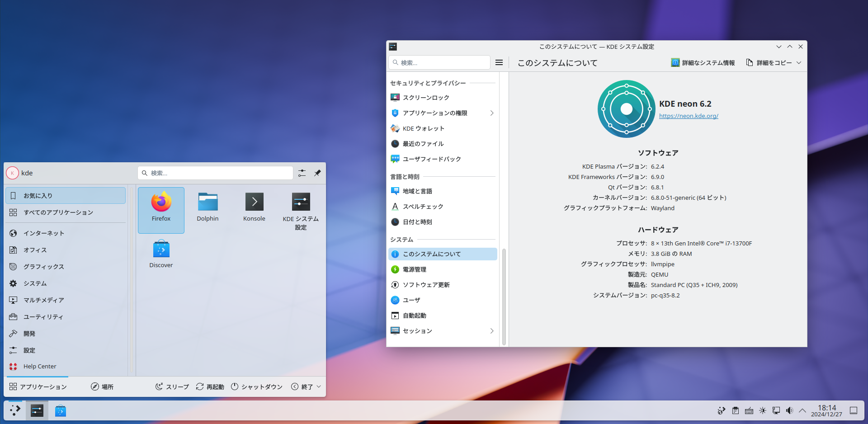The height and width of the screenshot is (424, 868).
Task: Open the volume icon in the system tray
Action: 789,410
